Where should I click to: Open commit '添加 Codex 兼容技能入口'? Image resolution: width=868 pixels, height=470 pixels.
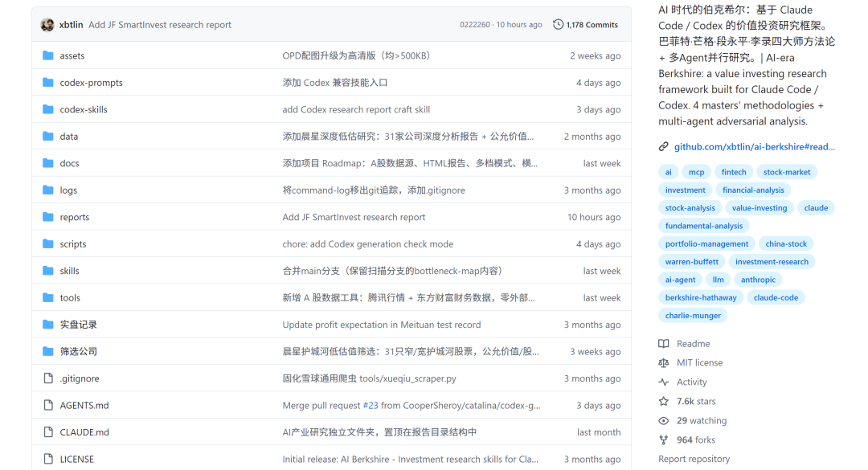[x=335, y=83]
